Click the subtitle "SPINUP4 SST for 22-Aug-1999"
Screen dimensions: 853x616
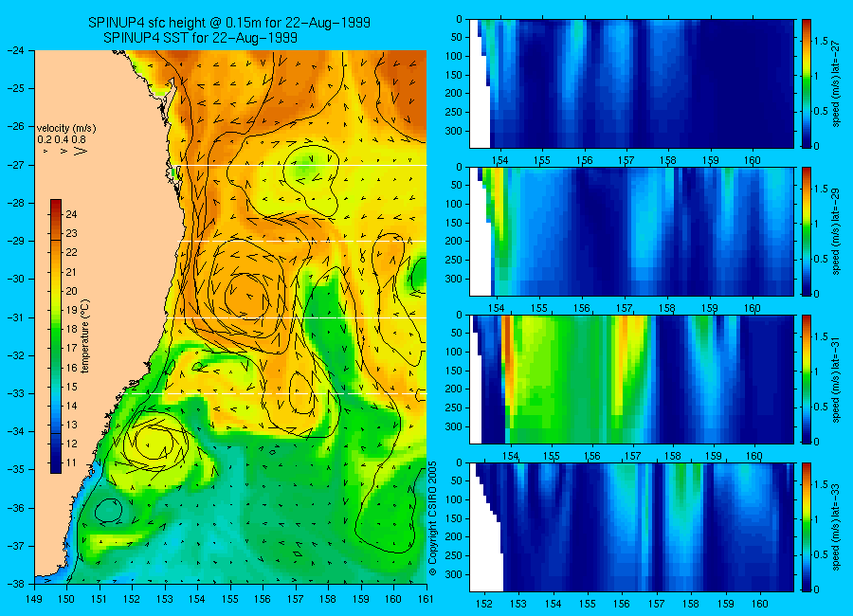200,38
